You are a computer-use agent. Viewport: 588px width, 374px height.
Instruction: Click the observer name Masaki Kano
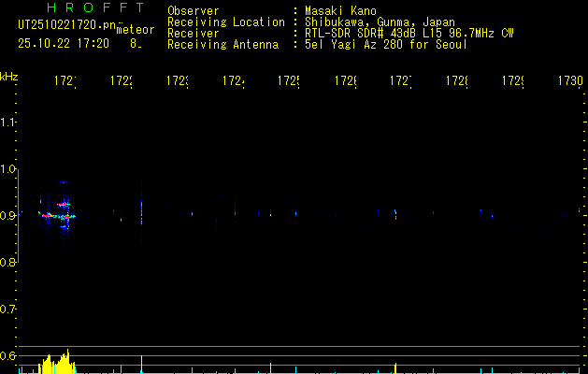341,11
